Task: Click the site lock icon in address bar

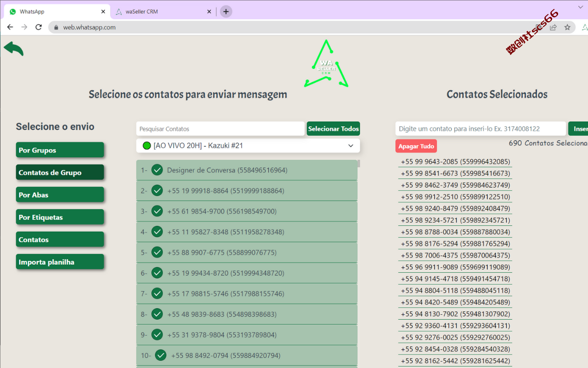Action: 57,27
